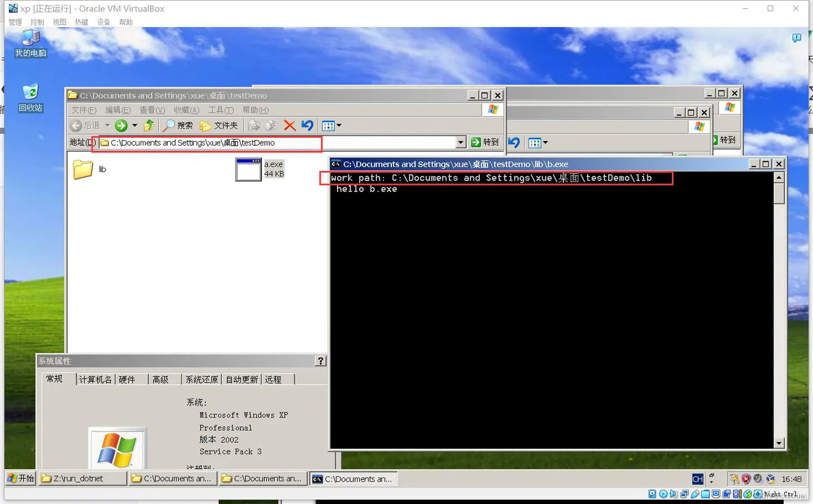Image resolution: width=813 pixels, height=504 pixels.
Task: Switch to 系统还原 tab in System Properties
Action: (x=202, y=380)
